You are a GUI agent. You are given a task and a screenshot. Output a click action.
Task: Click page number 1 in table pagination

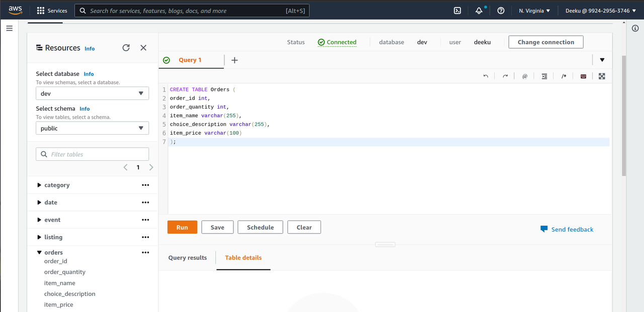click(x=138, y=167)
